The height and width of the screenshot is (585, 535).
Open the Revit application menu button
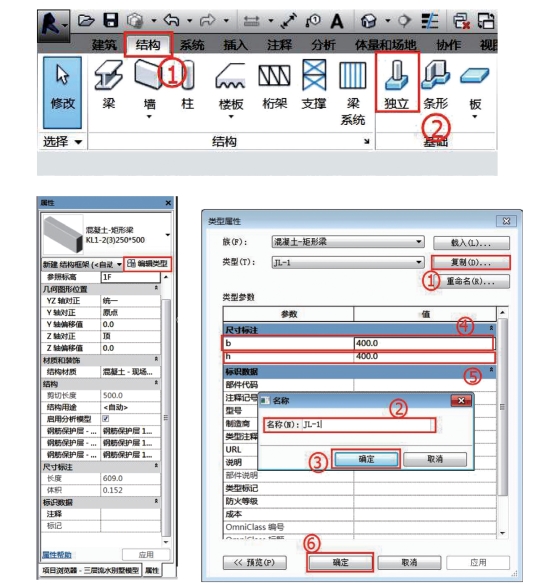coord(53,25)
